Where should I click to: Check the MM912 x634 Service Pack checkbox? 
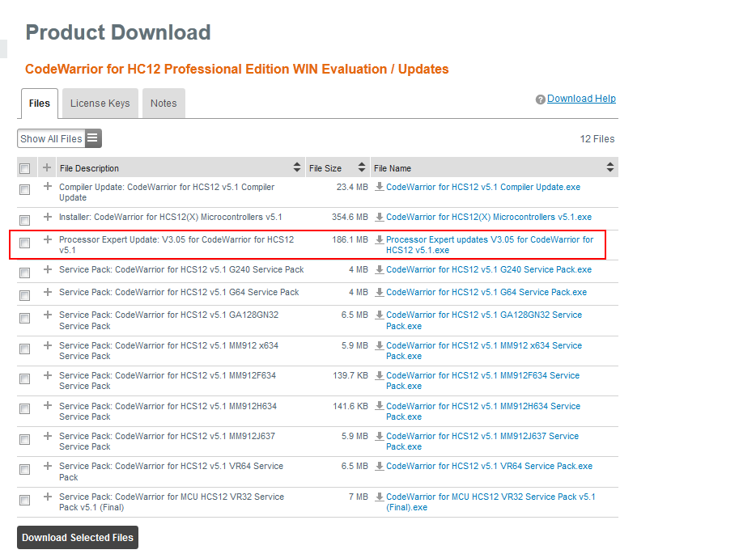[24, 349]
